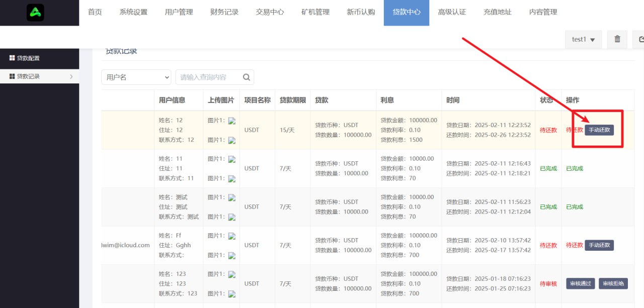The height and width of the screenshot is (308, 644).
Task: Open first uploaded image thumbnail for user 12
Action: coord(232,121)
